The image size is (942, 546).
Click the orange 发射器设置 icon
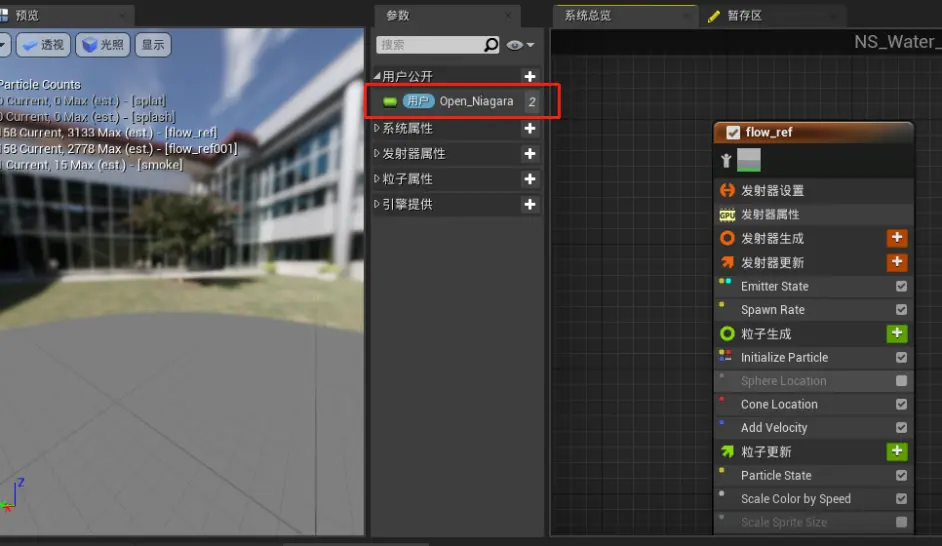tap(727, 190)
